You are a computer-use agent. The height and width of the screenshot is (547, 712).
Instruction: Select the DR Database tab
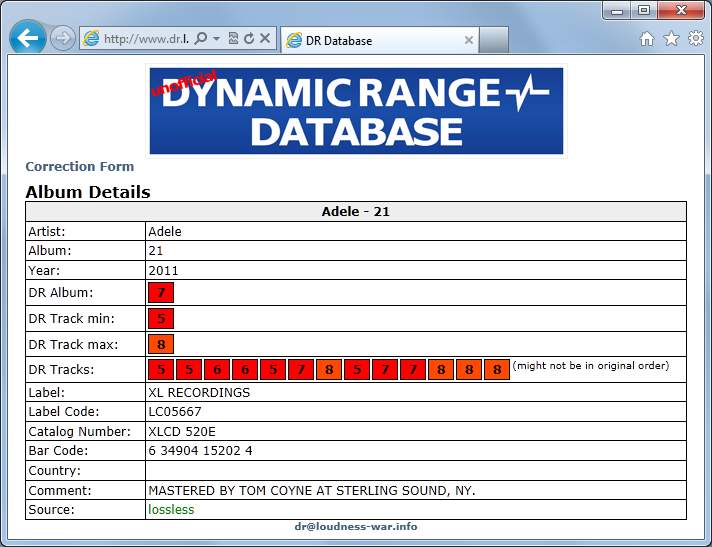tap(380, 40)
